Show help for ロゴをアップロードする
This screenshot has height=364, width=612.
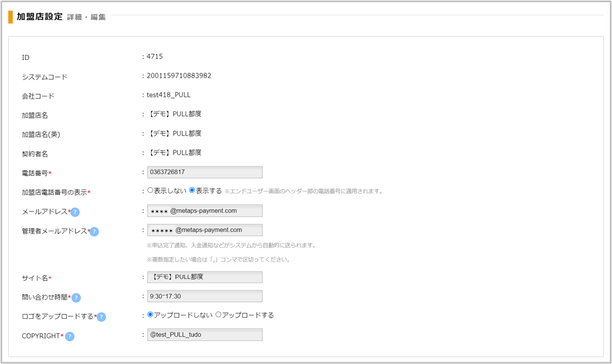click(101, 317)
